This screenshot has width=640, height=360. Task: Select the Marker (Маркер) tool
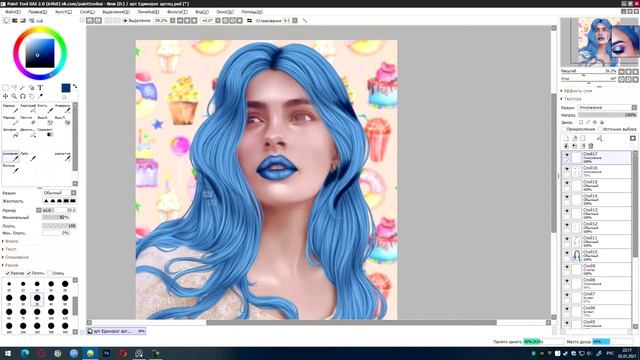pyautogui.click(x=11, y=120)
